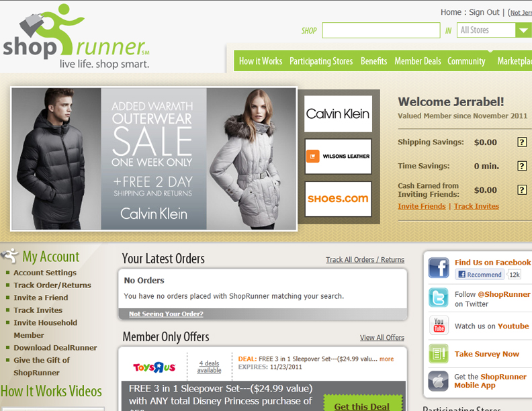The image size is (532, 411).
Task: Open Account Settings in My Account
Action: pyautogui.click(x=45, y=273)
